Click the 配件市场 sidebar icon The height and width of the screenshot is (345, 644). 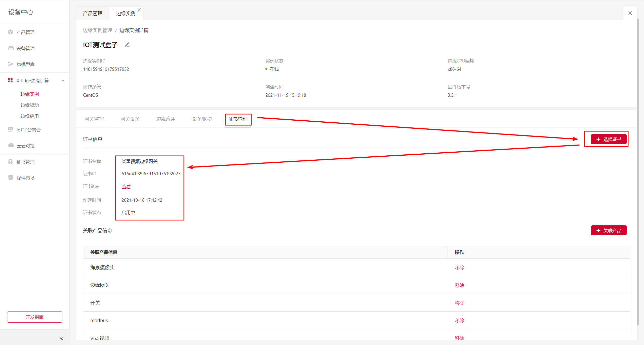(x=10, y=178)
